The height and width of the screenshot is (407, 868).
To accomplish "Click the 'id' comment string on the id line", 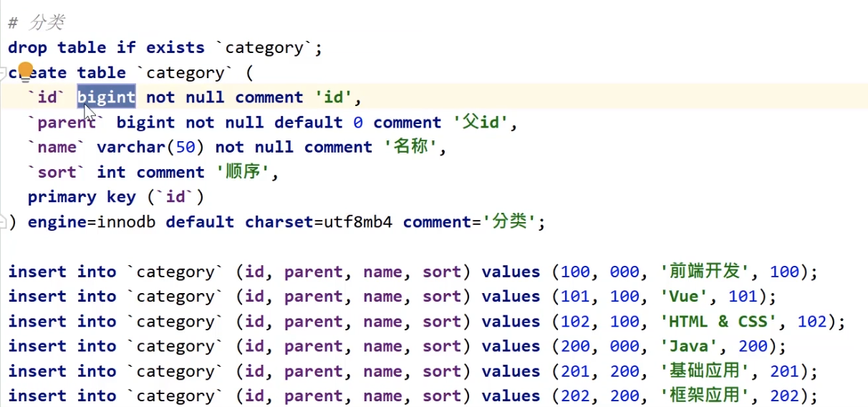I will [334, 97].
